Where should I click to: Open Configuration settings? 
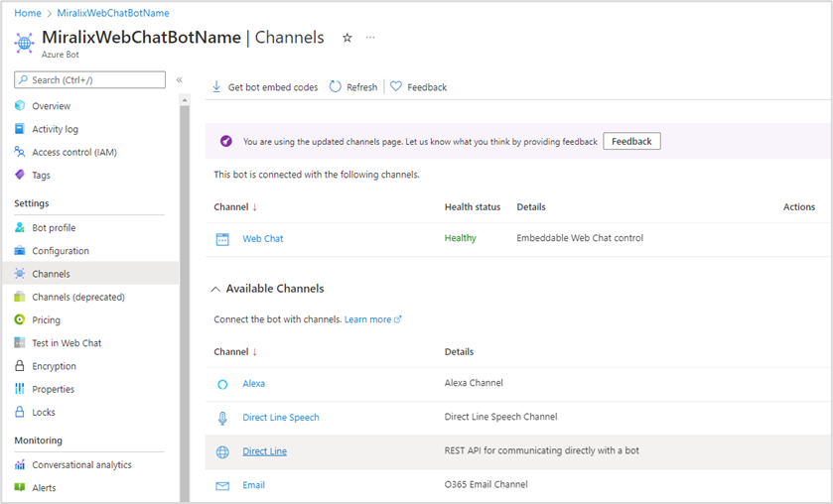tap(60, 251)
